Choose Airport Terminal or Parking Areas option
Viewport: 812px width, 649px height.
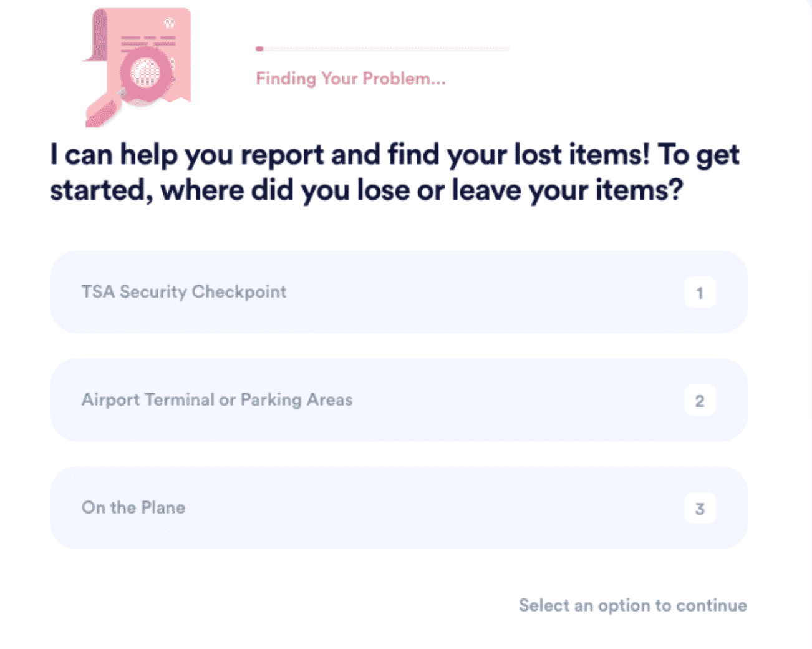(x=399, y=400)
